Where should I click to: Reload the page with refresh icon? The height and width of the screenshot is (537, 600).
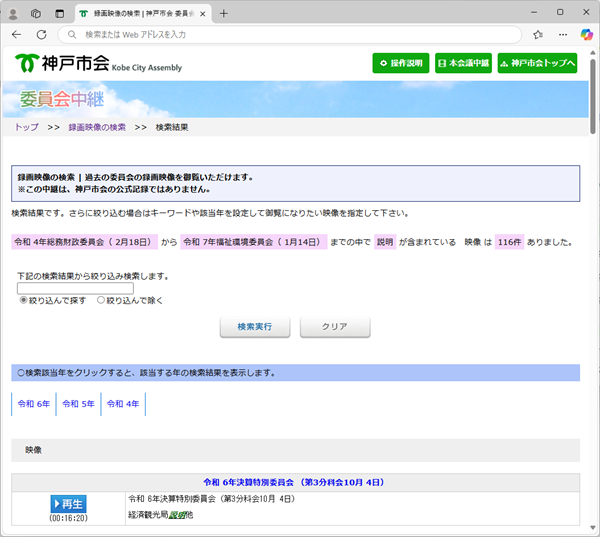42,34
